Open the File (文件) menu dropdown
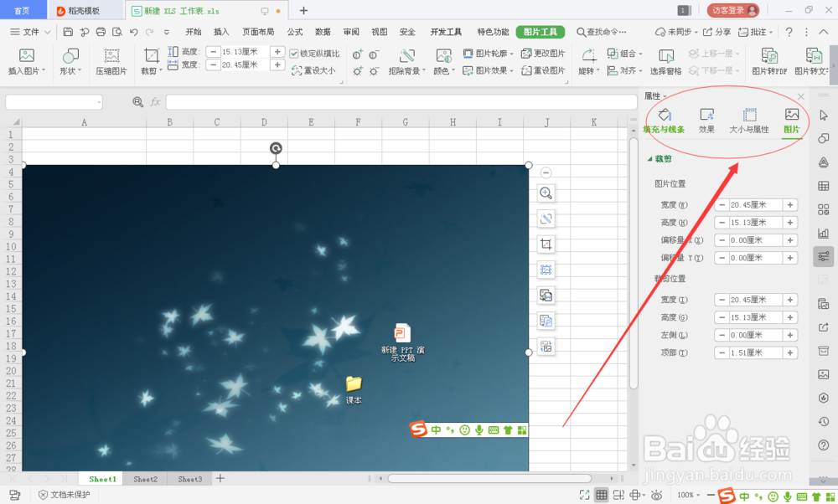This screenshot has width=838, height=504. click(x=31, y=32)
